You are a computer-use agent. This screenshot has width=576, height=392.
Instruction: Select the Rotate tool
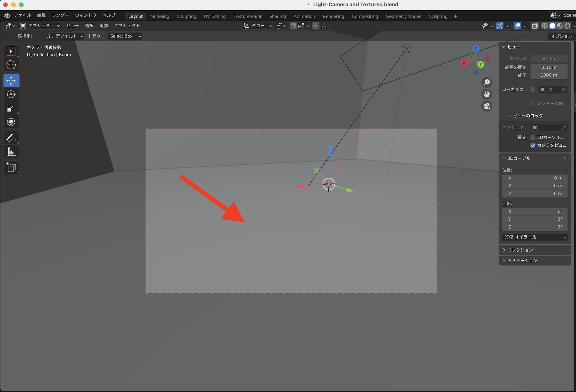(12, 94)
